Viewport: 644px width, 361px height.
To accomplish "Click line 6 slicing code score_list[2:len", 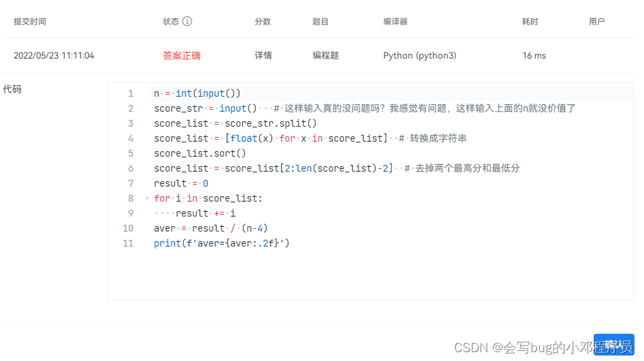I will (274, 168).
